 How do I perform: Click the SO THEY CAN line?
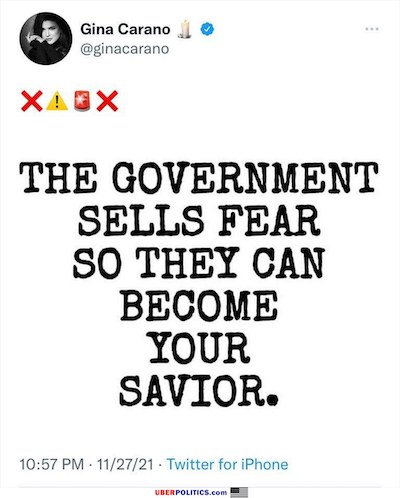click(x=199, y=263)
